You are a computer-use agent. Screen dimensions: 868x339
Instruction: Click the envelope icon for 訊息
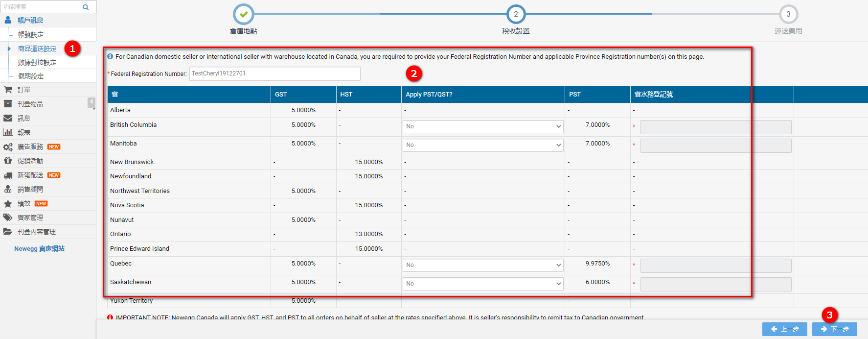8,118
